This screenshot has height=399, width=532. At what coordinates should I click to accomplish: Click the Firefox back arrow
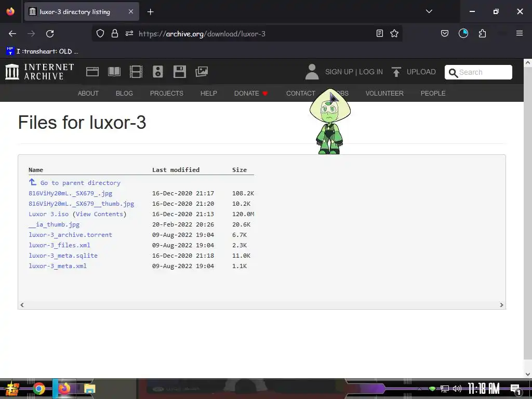pos(12,34)
